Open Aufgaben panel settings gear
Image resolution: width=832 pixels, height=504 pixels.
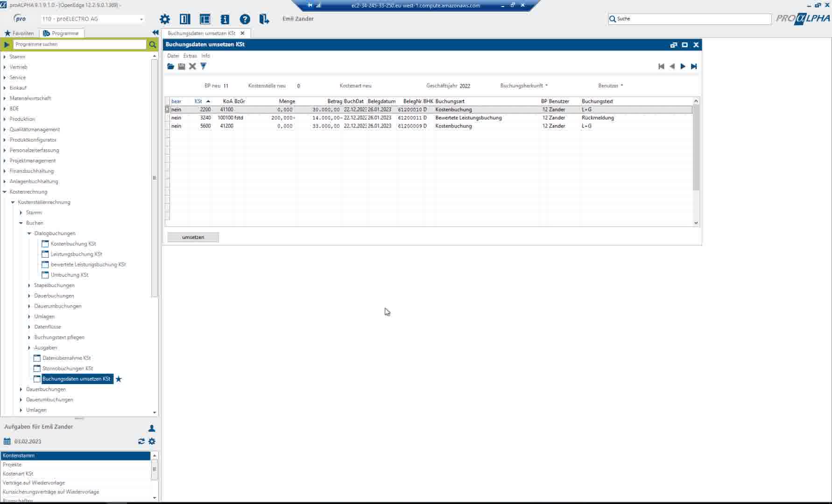[x=152, y=441]
